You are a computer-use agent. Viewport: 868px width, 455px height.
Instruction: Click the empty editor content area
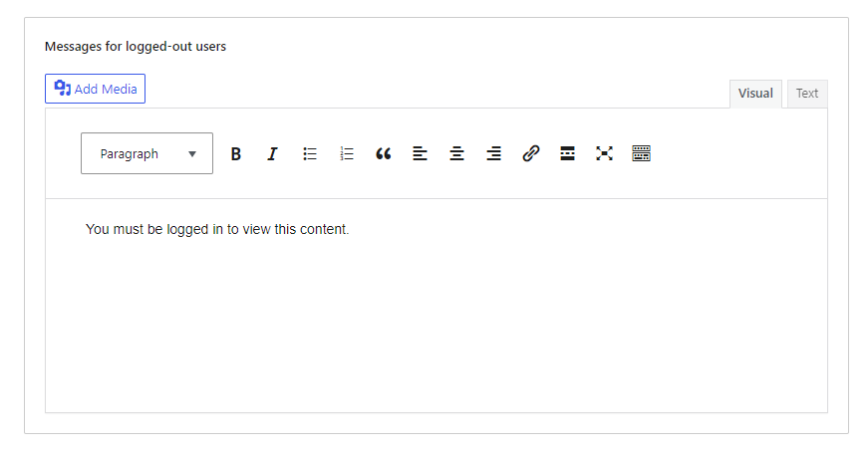(436, 327)
